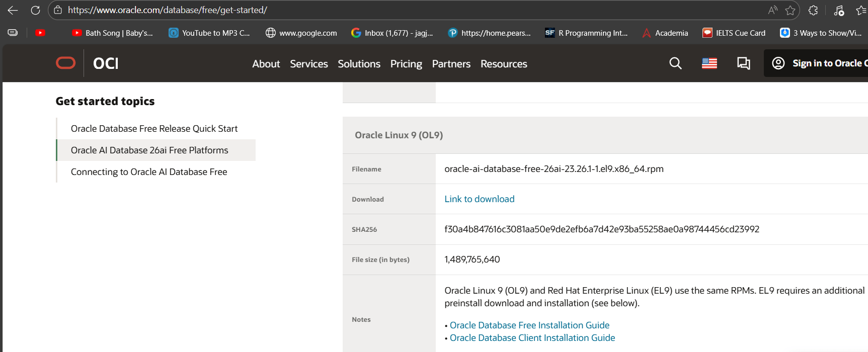This screenshot has width=868, height=352.
Task: Open www.google.com bookmark
Action: click(x=301, y=33)
